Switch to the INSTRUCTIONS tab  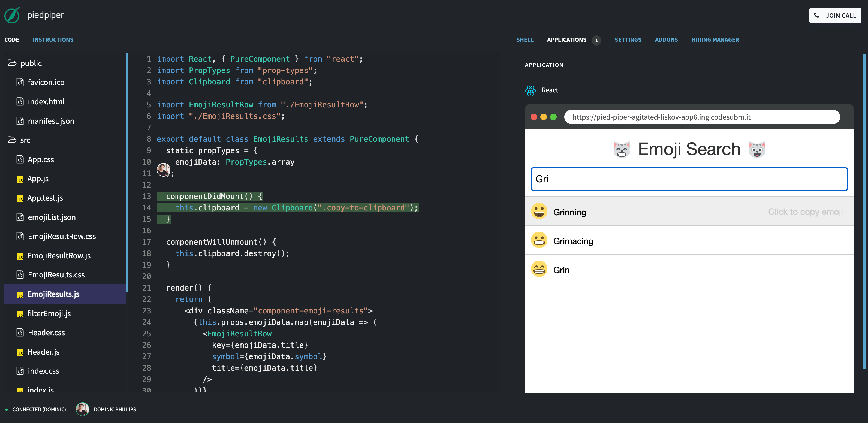53,40
